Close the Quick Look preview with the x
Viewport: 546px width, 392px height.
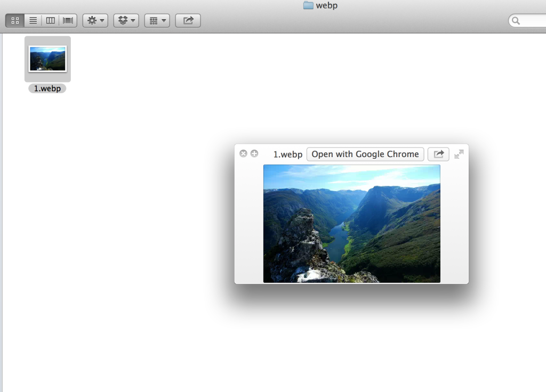pyautogui.click(x=243, y=153)
